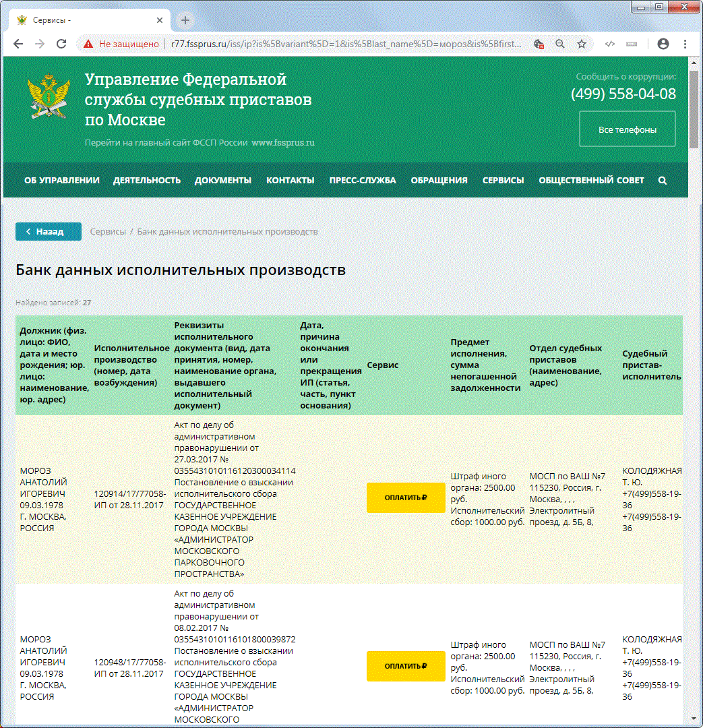Open the zoom magnifier icon in address bar
Viewport: 703px width, 728px height.
[x=560, y=44]
